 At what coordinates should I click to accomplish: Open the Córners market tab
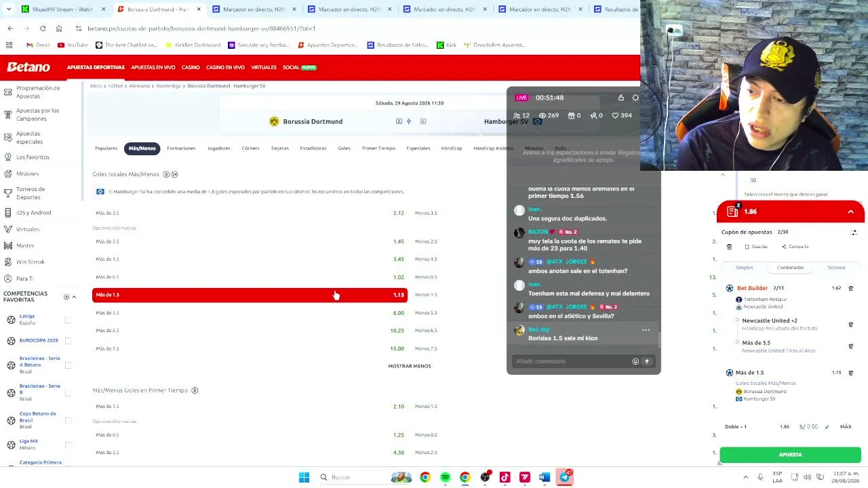[250, 148]
